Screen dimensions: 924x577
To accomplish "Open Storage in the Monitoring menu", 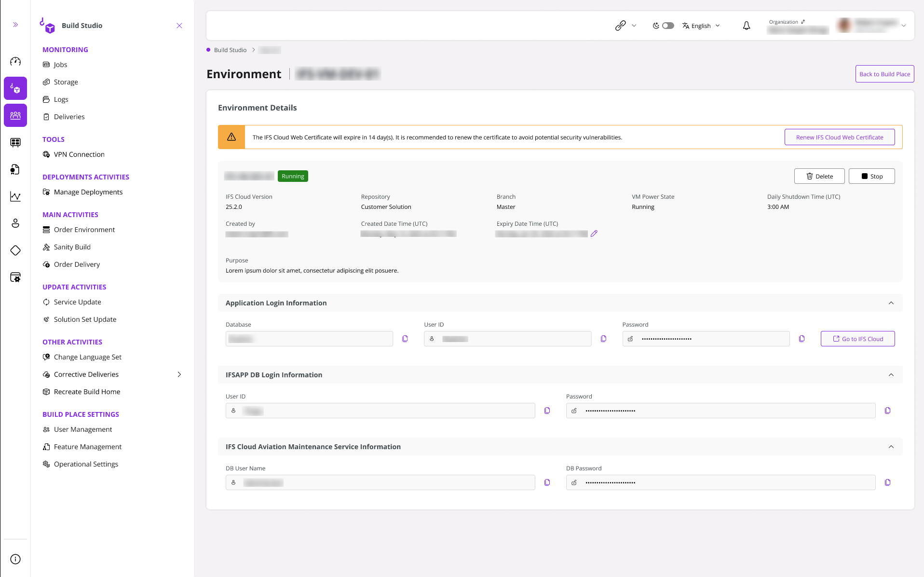I will [x=60, y=82].
